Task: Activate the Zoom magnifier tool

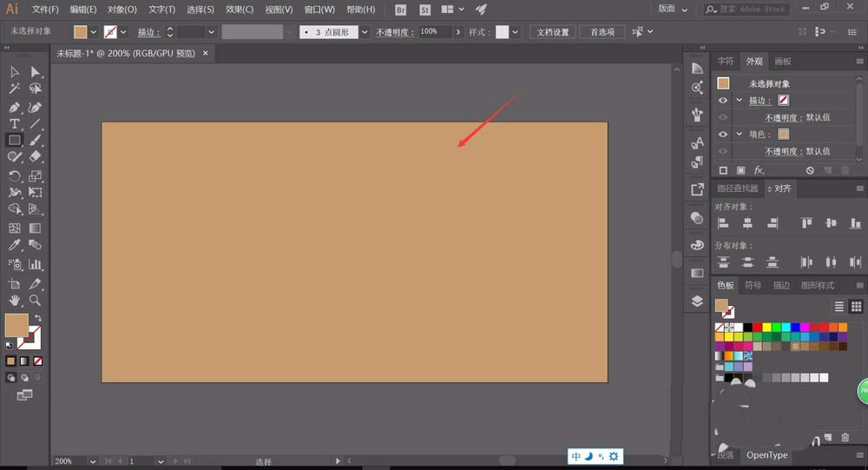Action: point(36,300)
